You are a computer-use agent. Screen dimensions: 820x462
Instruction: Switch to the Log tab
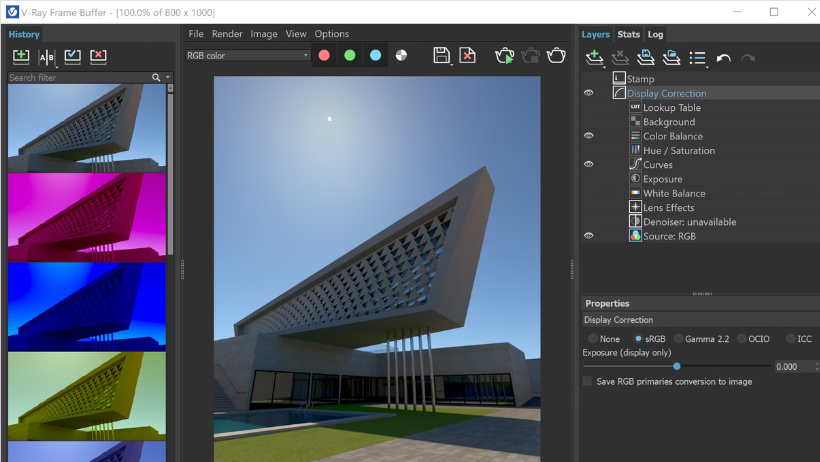pos(655,35)
